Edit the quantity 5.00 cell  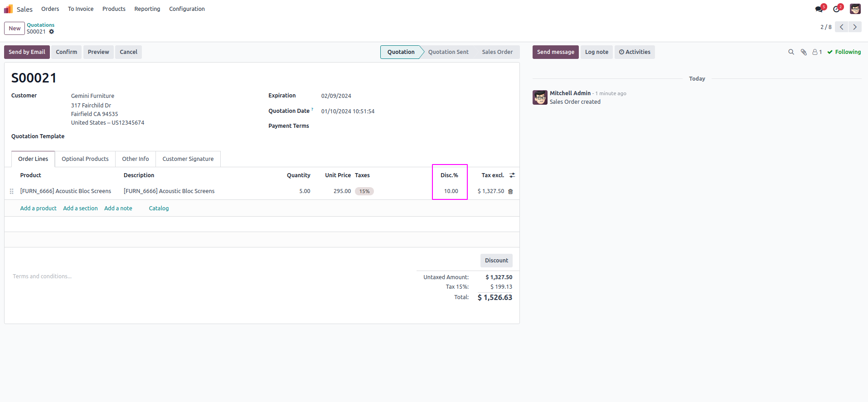(x=305, y=191)
